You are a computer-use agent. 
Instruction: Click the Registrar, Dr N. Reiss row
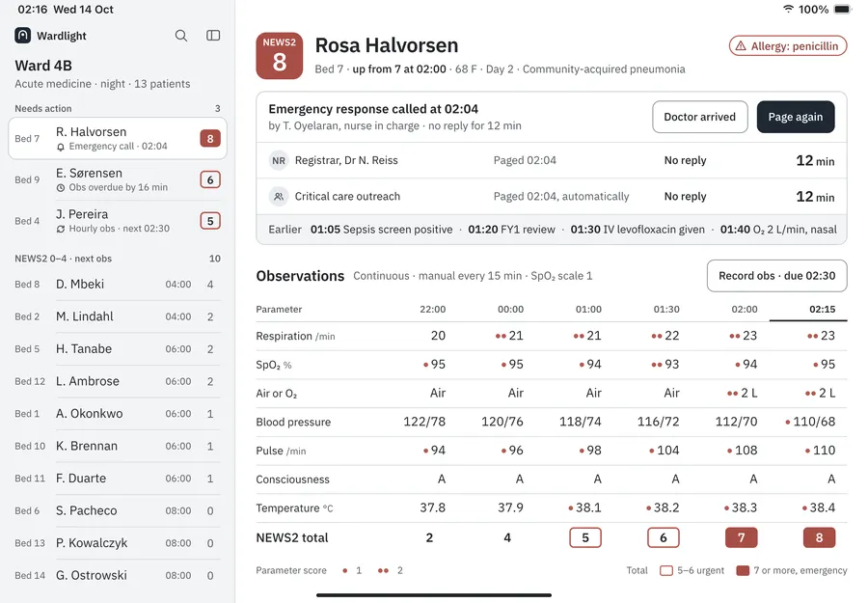click(x=552, y=160)
